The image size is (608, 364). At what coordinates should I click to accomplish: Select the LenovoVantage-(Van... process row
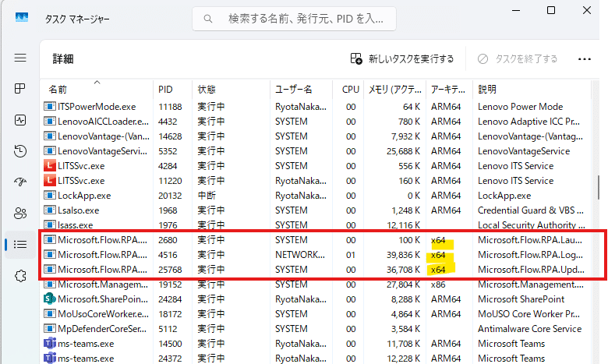click(316, 136)
